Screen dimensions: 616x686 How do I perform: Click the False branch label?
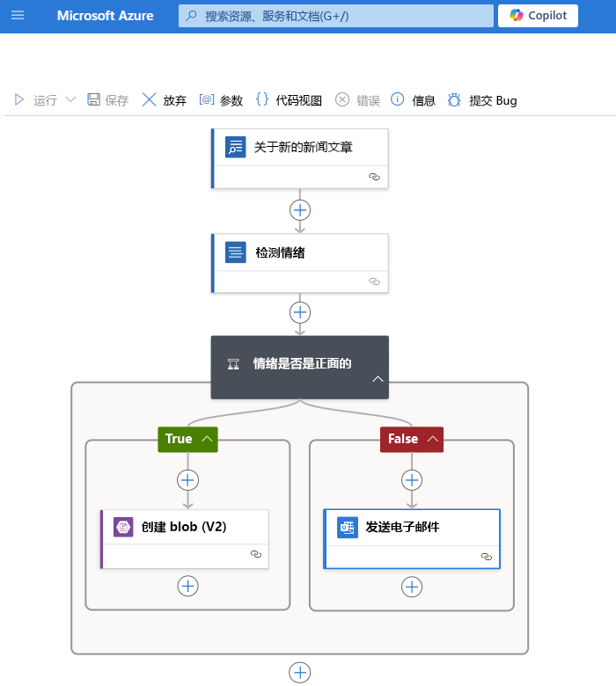click(x=403, y=439)
